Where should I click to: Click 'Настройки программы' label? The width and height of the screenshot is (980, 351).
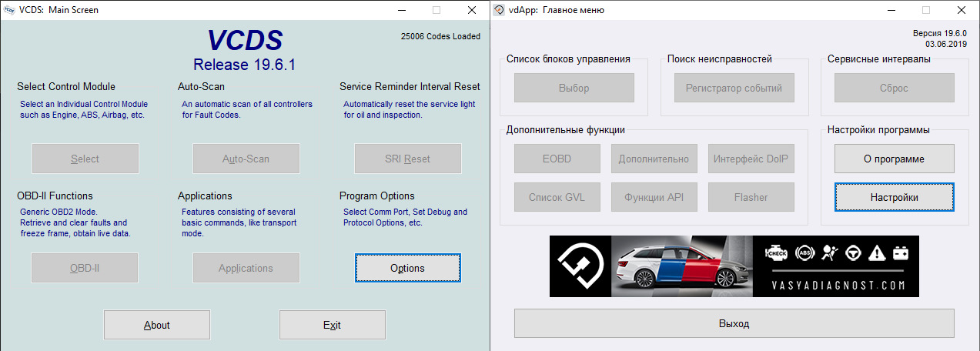(x=878, y=130)
